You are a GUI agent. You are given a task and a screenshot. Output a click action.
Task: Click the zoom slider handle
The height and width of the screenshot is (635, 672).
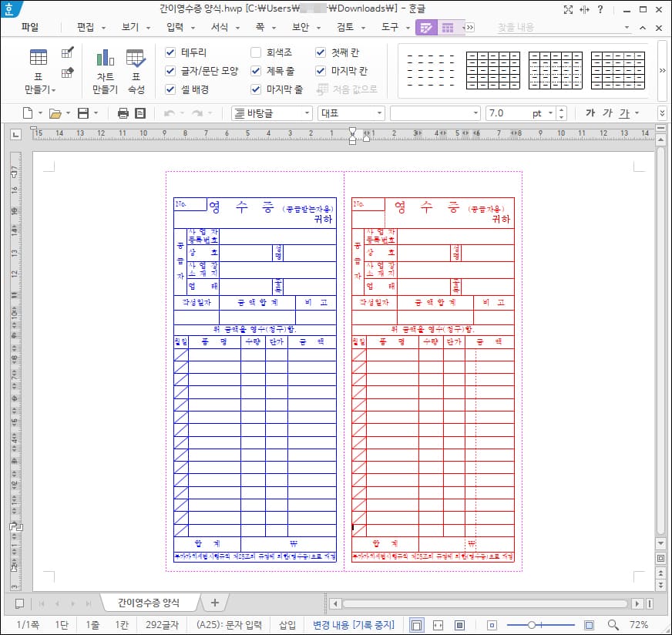tap(532, 625)
